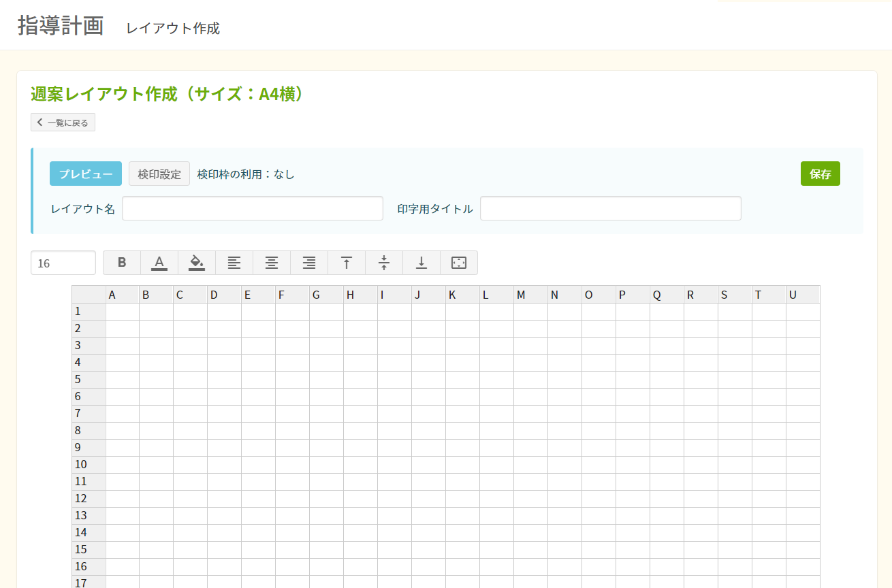The width and height of the screenshot is (892, 588).
Task: Select column A header
Action: pos(123,295)
